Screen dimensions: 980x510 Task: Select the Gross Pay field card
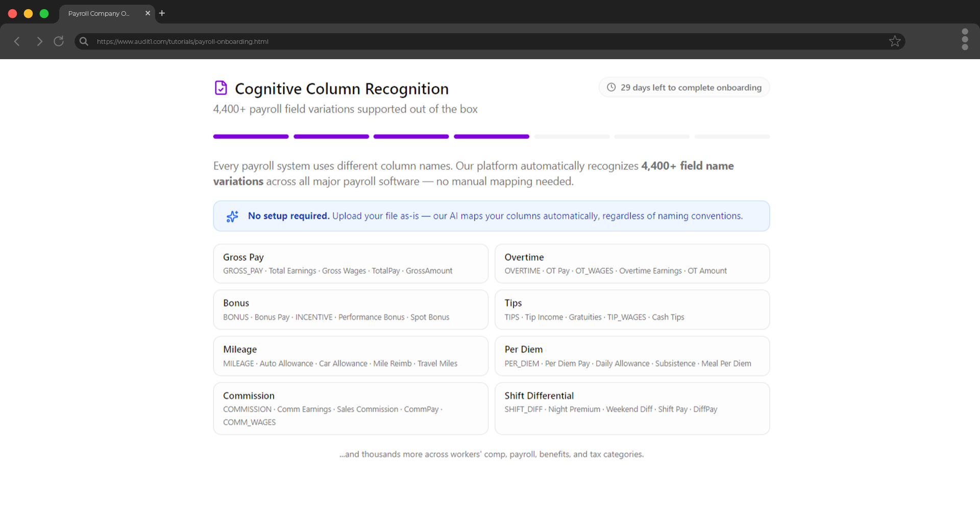351,263
